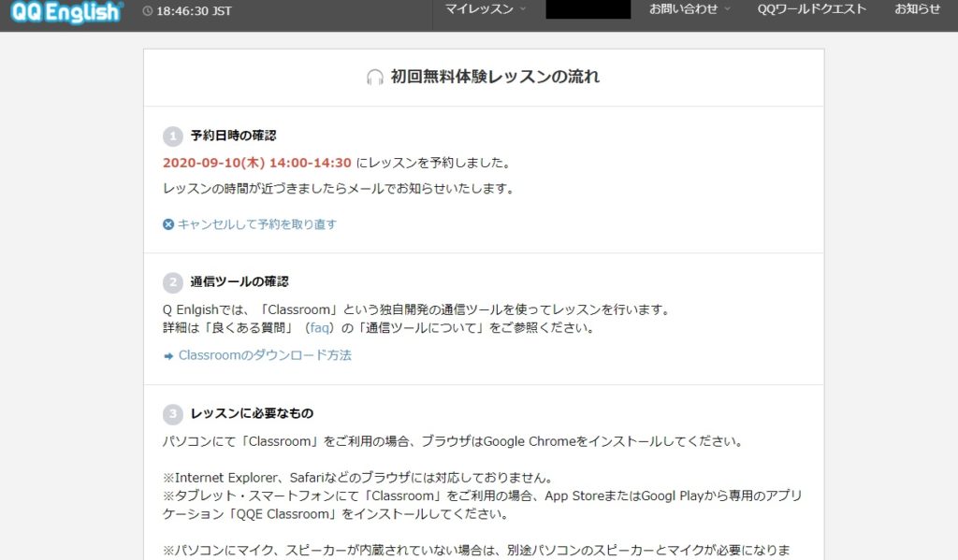Open Classroomのダウンロード方法 link
Image resolution: width=958 pixels, height=560 pixels.
tap(265, 355)
